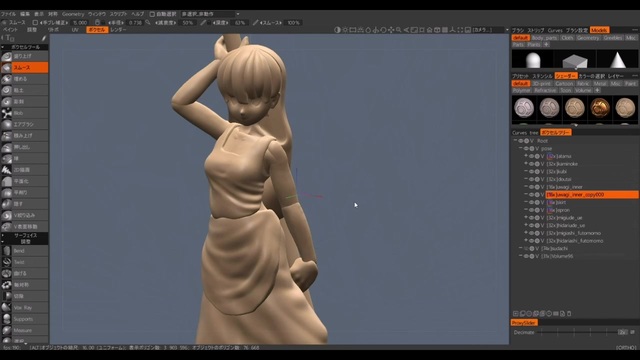Toggle the eye icon for the skirt layer

(531, 202)
